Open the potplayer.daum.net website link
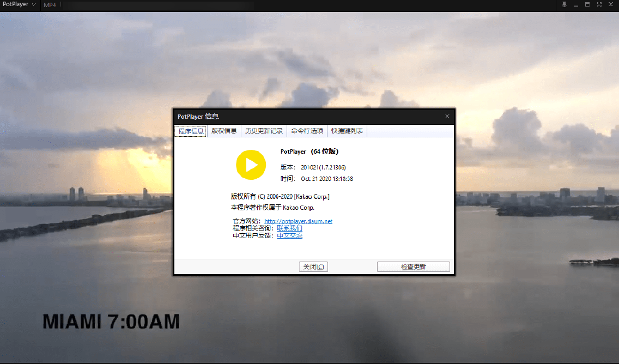This screenshot has height=364, width=619. pos(298,221)
